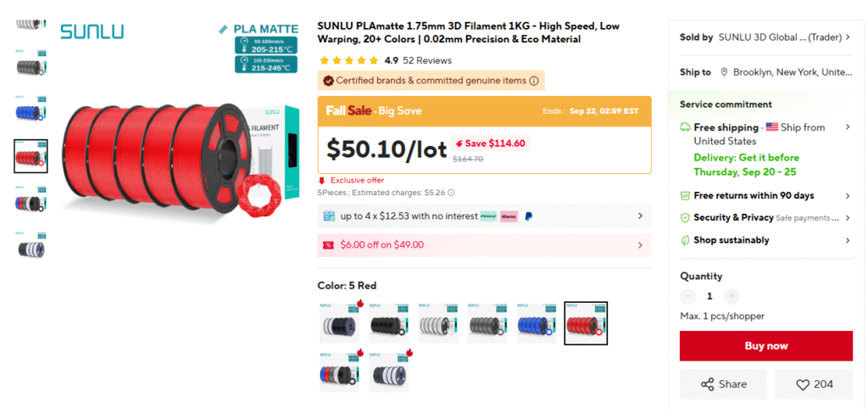This screenshot has width=868, height=409.
Task: Open the 52 Reviews link
Action: (x=428, y=61)
